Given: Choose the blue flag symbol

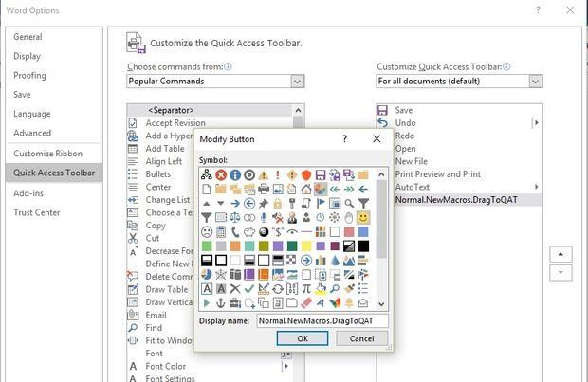Looking at the screenshot, I should point(321,203).
